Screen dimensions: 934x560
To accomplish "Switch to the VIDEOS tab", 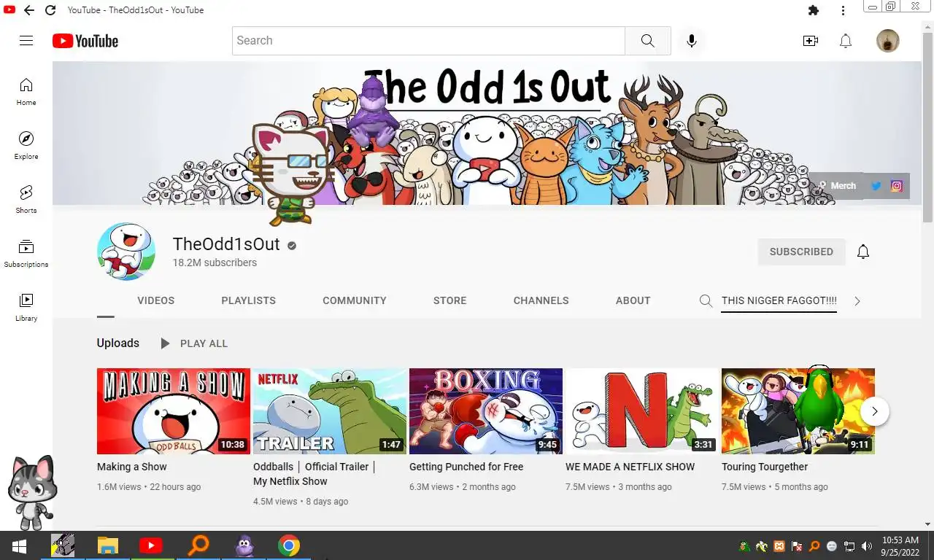I will (156, 300).
